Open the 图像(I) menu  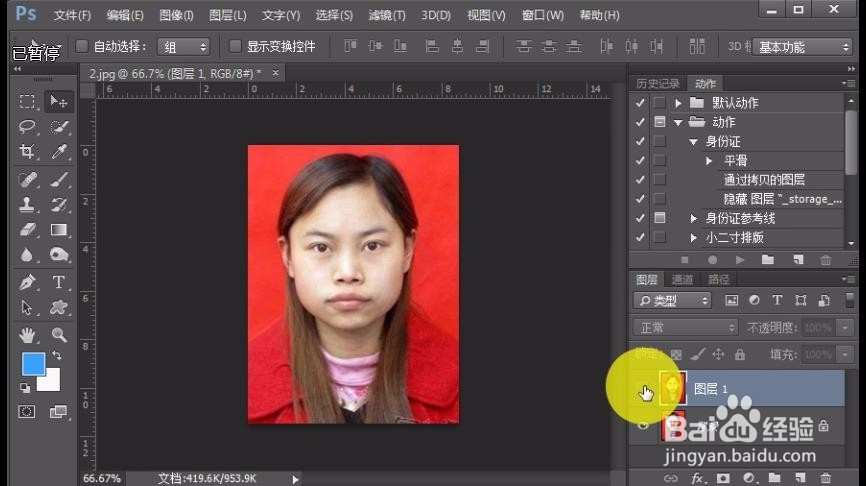[x=176, y=15]
